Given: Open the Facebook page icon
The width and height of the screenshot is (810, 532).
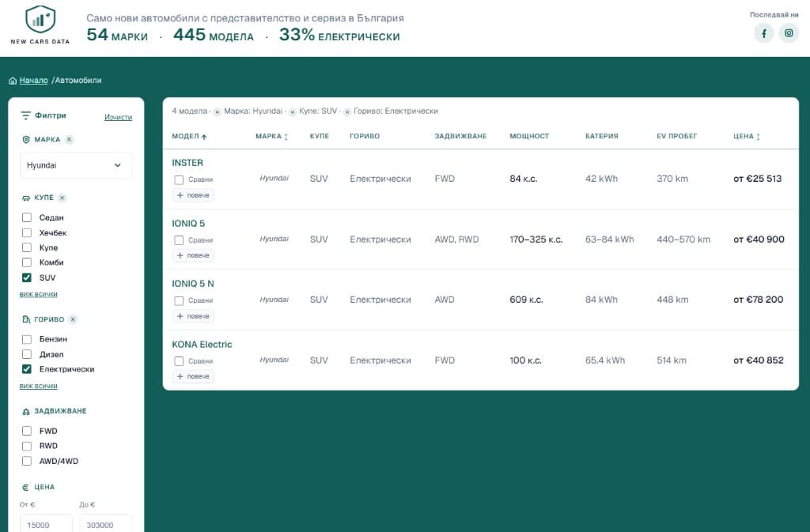Looking at the screenshot, I should coord(763,33).
